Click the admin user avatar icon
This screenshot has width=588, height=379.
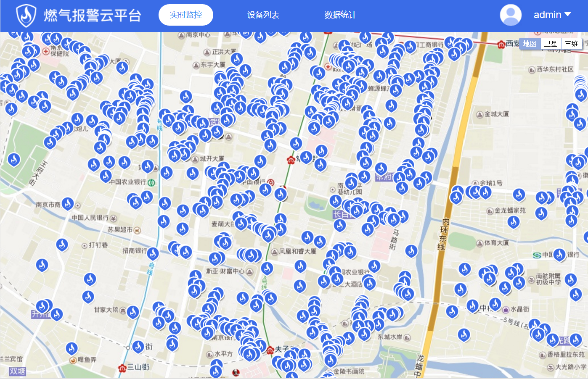tap(511, 15)
